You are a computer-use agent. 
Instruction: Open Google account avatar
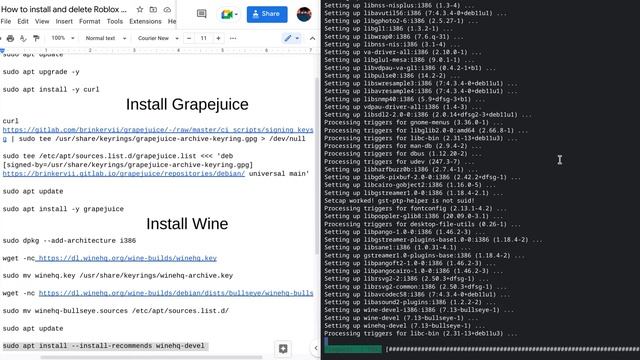point(304,14)
